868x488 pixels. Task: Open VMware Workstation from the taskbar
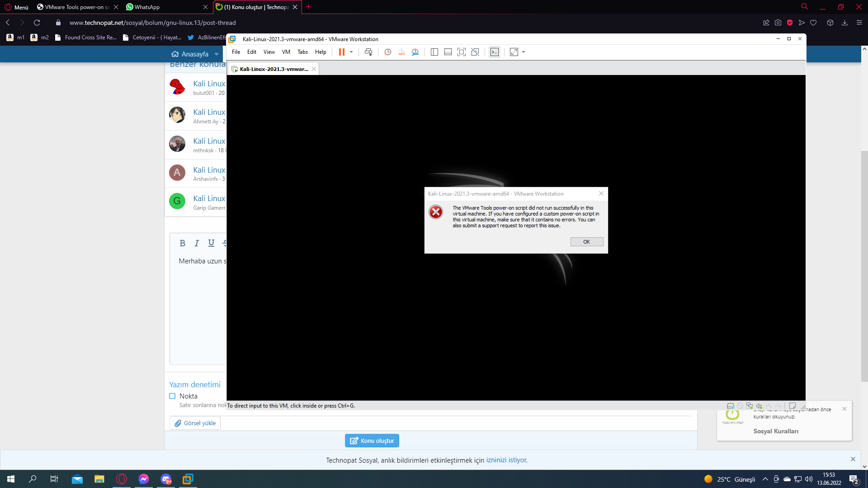(188, 479)
